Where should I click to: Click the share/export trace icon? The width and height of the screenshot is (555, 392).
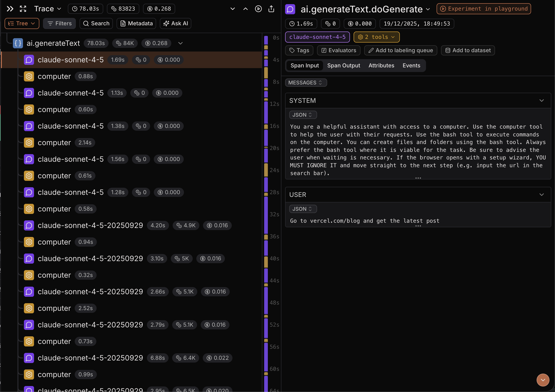click(x=271, y=9)
